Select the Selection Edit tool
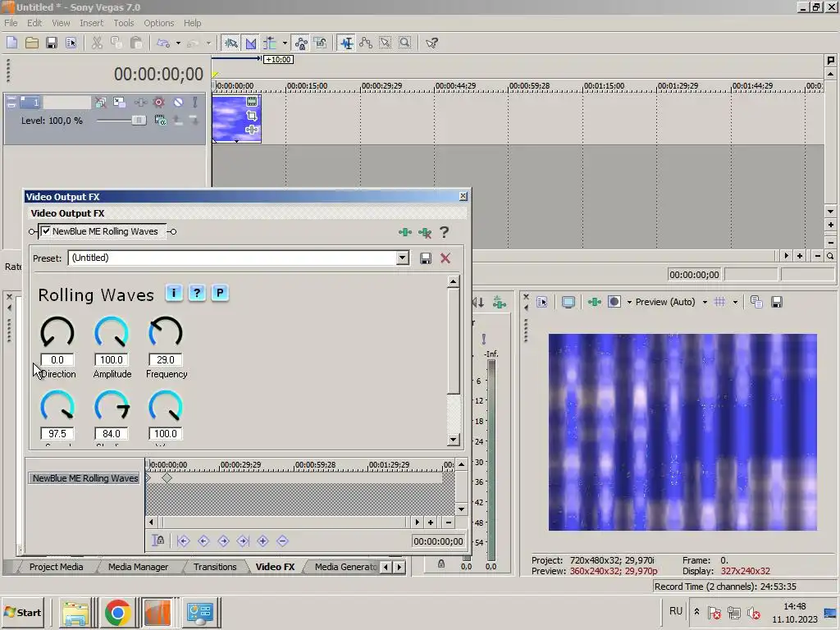The image size is (840, 630). [x=386, y=43]
